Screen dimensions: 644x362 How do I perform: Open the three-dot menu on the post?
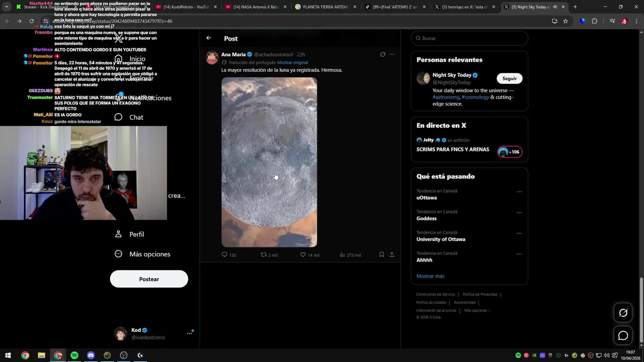(x=392, y=54)
